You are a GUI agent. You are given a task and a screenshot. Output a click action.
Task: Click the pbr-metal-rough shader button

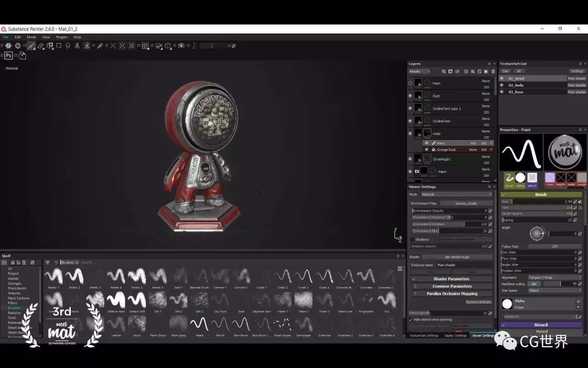pos(457,257)
